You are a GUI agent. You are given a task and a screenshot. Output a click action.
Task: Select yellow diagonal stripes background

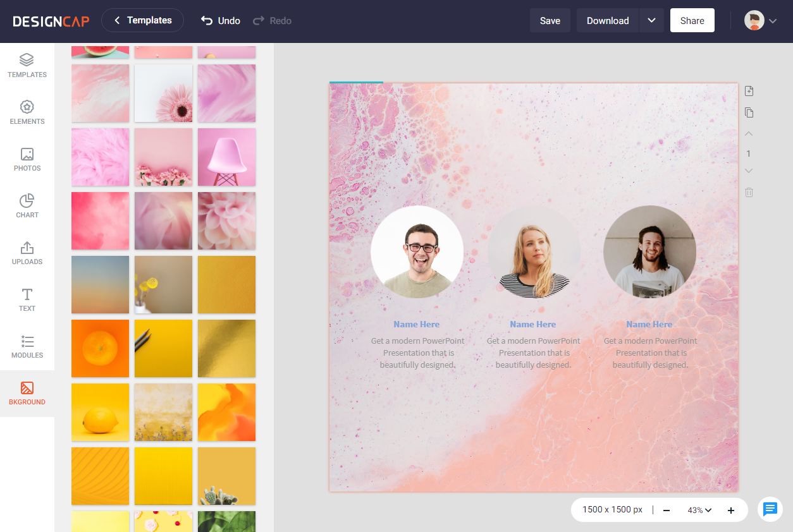click(x=101, y=476)
